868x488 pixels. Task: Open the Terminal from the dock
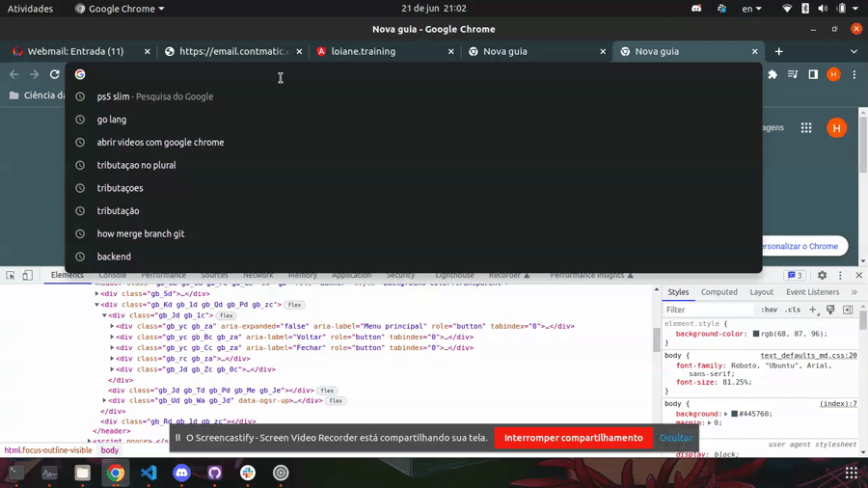(x=16, y=473)
